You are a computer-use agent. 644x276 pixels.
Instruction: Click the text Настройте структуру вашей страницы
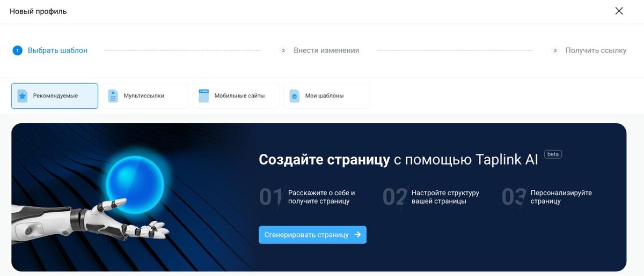(x=445, y=197)
